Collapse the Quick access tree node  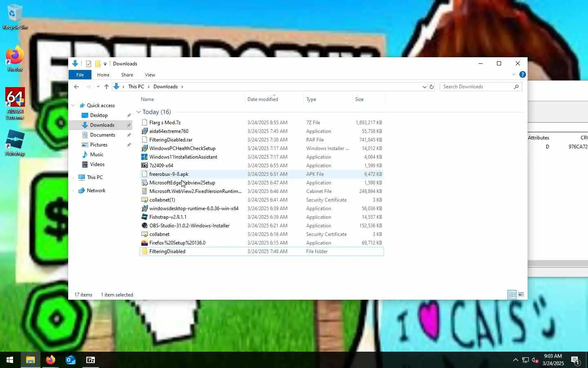(x=73, y=105)
